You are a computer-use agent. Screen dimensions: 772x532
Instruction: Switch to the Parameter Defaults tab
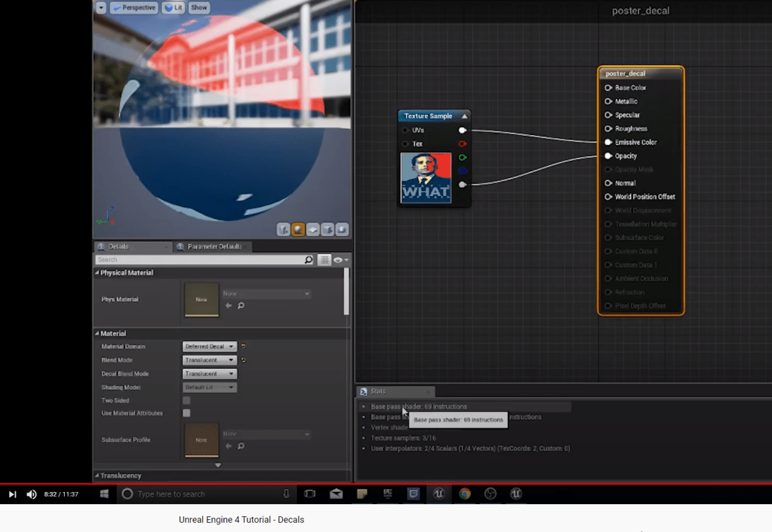click(213, 247)
